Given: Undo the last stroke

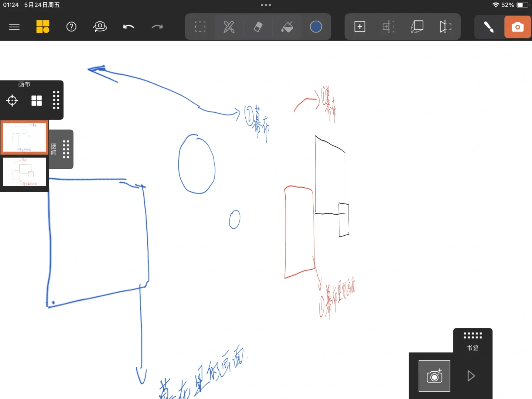Looking at the screenshot, I should (x=129, y=27).
